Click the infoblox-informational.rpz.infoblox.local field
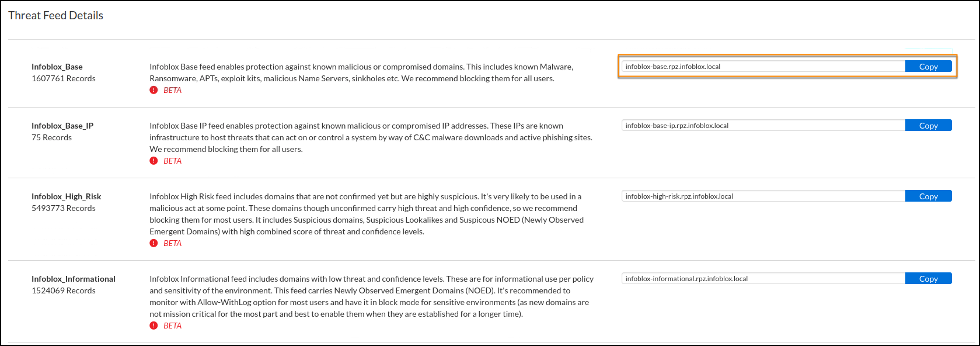The width and height of the screenshot is (980, 346). pyautogui.click(x=763, y=279)
